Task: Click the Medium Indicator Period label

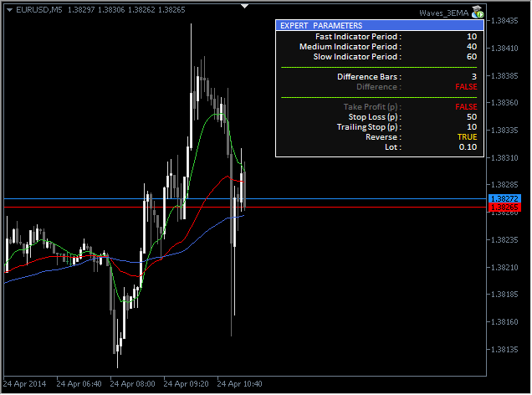Action: click(350, 47)
